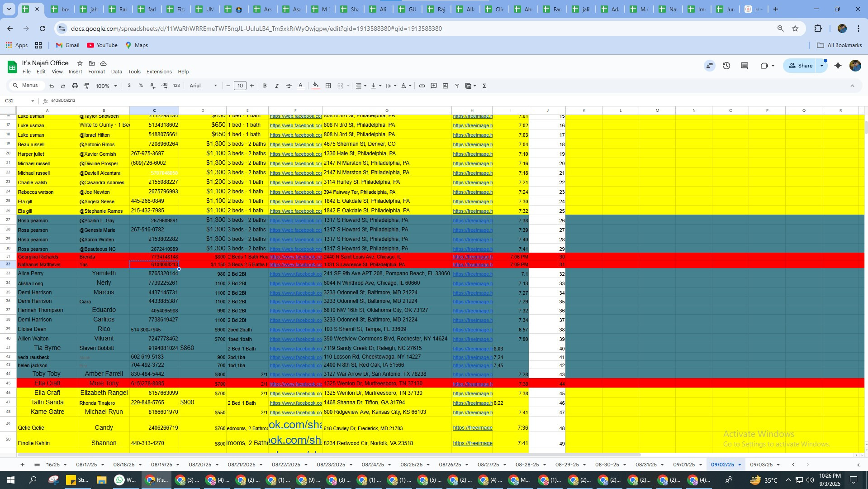Toggle strikethrough formatting
The height and width of the screenshot is (489, 868).
click(289, 86)
